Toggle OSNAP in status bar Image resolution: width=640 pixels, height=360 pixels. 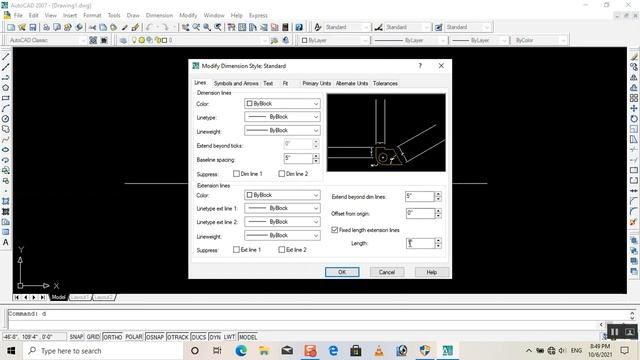[155, 337]
